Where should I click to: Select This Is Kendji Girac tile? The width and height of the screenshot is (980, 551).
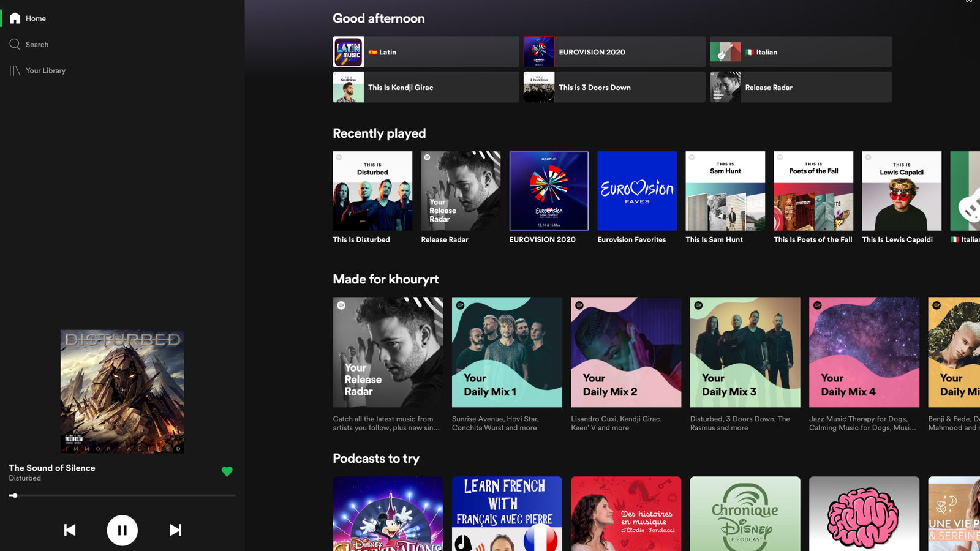pyautogui.click(x=426, y=87)
